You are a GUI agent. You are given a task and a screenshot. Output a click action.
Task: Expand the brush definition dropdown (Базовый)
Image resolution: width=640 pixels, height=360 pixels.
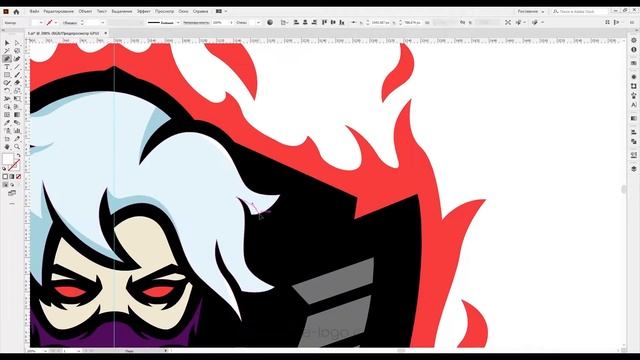coord(178,22)
